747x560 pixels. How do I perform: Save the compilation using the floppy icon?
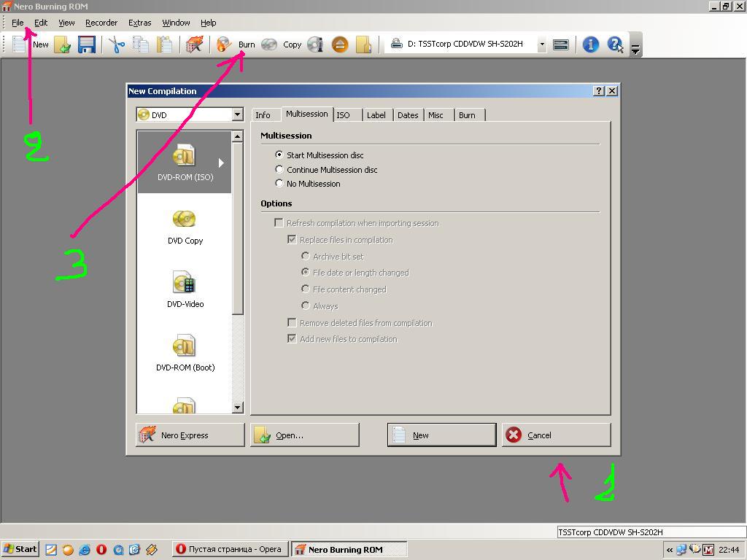pyautogui.click(x=87, y=44)
